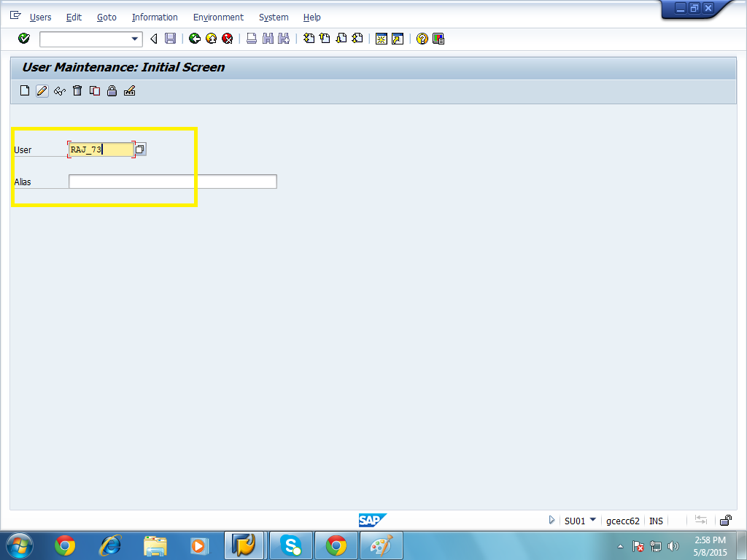Image resolution: width=747 pixels, height=560 pixels.
Task: Cancel via red X toolbar icon
Action: click(x=227, y=39)
